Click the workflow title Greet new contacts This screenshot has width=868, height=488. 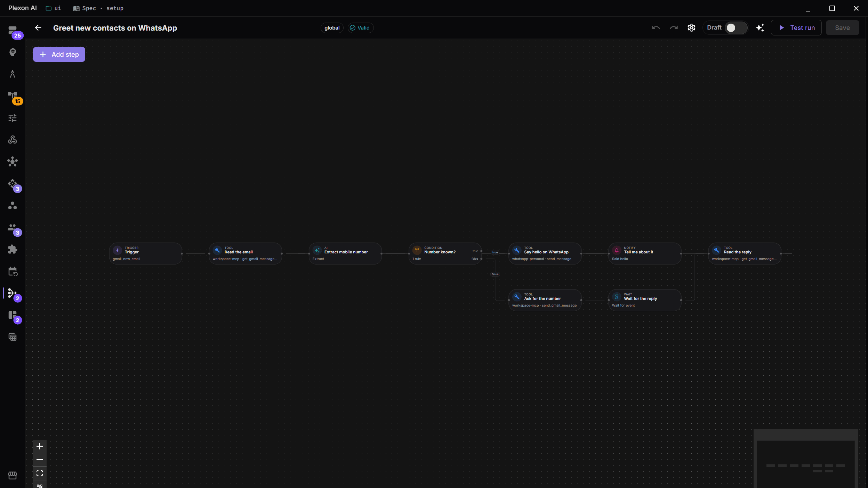(x=115, y=28)
